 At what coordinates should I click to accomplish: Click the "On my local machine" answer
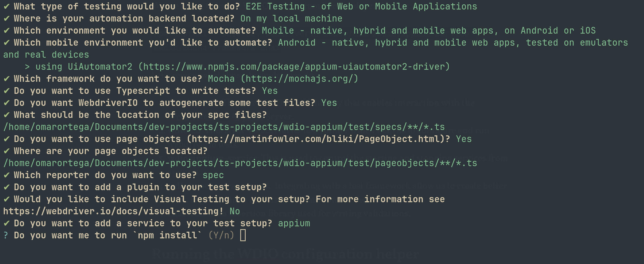291,18
